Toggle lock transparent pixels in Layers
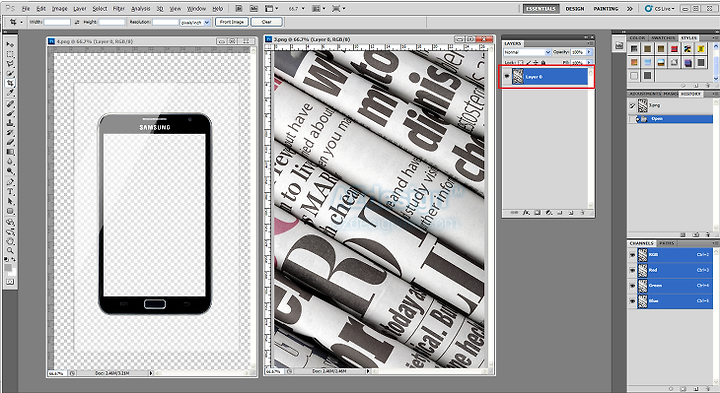720x393 pixels. pyautogui.click(x=522, y=62)
